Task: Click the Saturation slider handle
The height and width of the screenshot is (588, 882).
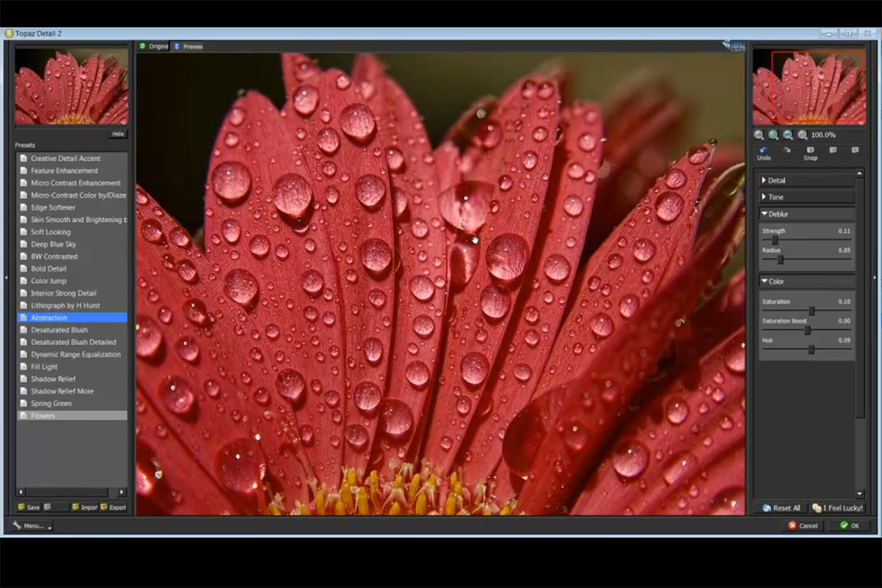Action: pyautogui.click(x=811, y=311)
